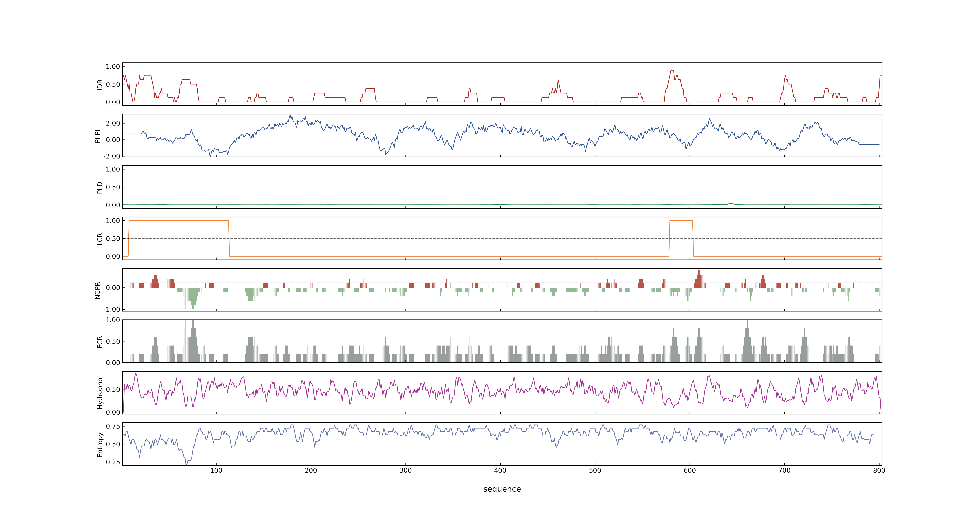Click the -1.00 tick on NCPR axis
The height and width of the screenshot is (523, 980).
pos(111,309)
